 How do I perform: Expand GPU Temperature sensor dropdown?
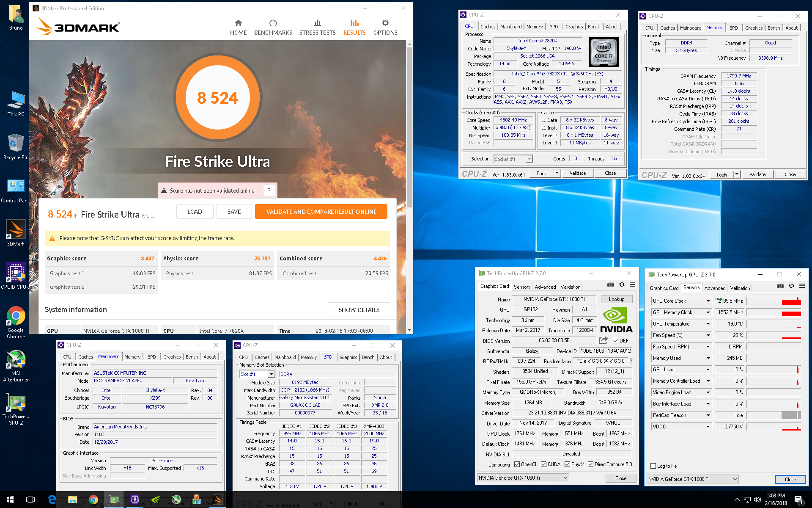708,324
